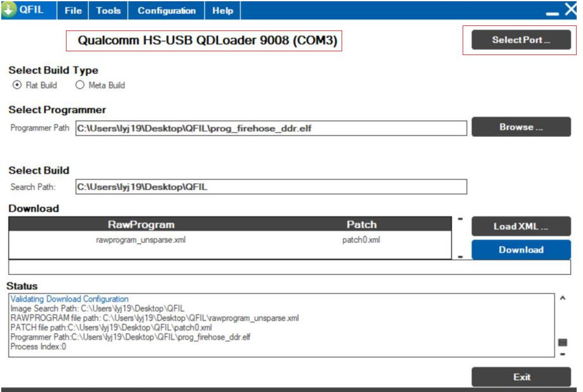Select the patch0.xml cell
Screen dimensions: 583x392
[x=361, y=240]
